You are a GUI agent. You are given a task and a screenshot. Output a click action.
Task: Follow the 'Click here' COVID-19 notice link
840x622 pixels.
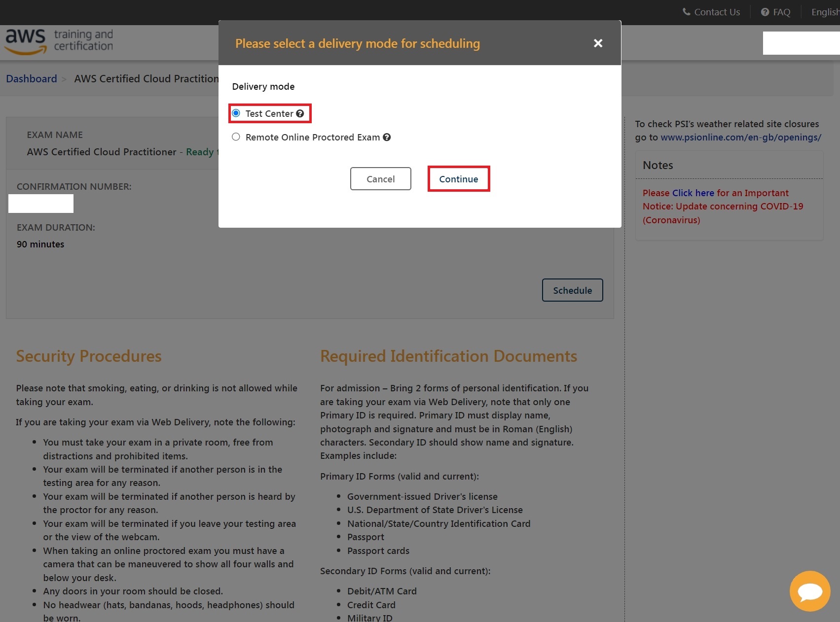pyautogui.click(x=693, y=193)
